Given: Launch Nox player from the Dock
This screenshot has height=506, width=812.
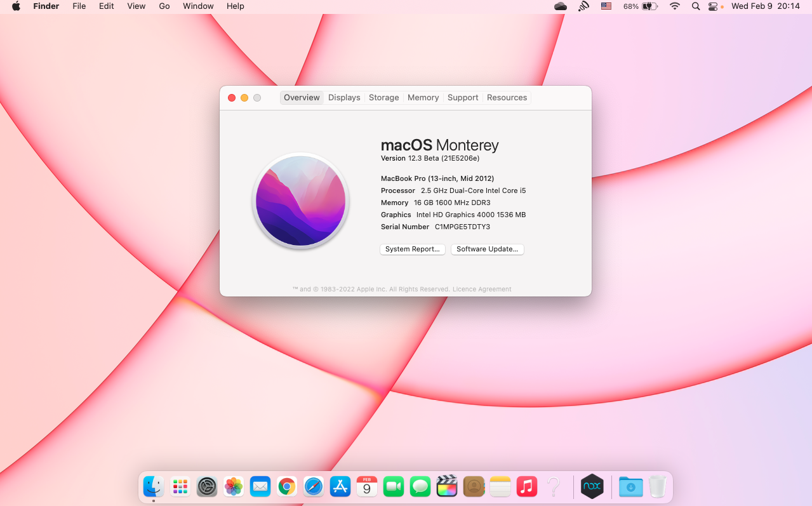Looking at the screenshot, I should [x=592, y=487].
